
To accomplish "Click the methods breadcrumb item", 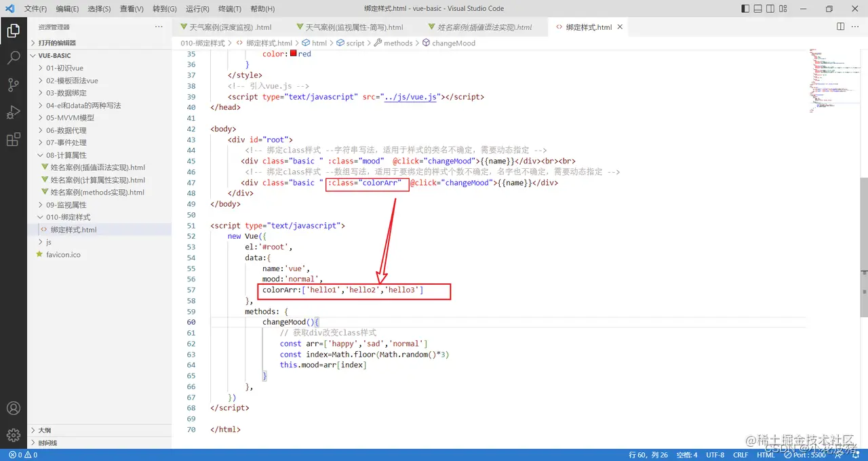I will 393,43.
